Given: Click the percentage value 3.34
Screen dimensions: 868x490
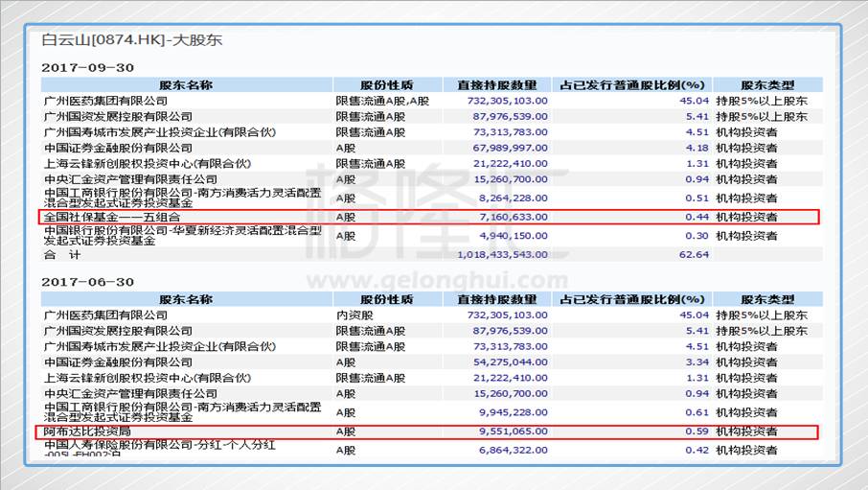Looking at the screenshot, I should (x=697, y=362).
